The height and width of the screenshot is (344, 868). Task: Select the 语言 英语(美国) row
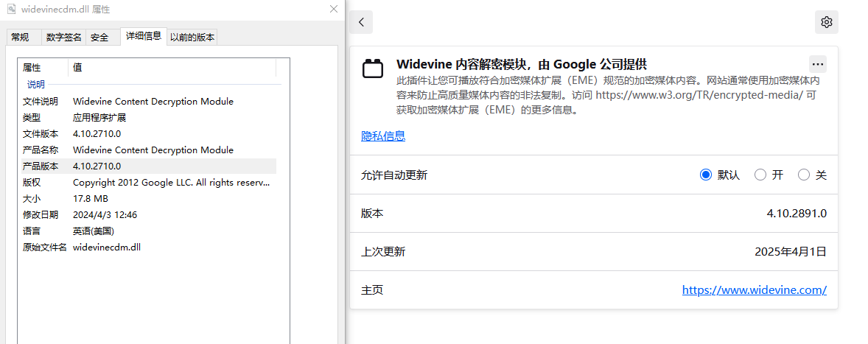pos(148,231)
